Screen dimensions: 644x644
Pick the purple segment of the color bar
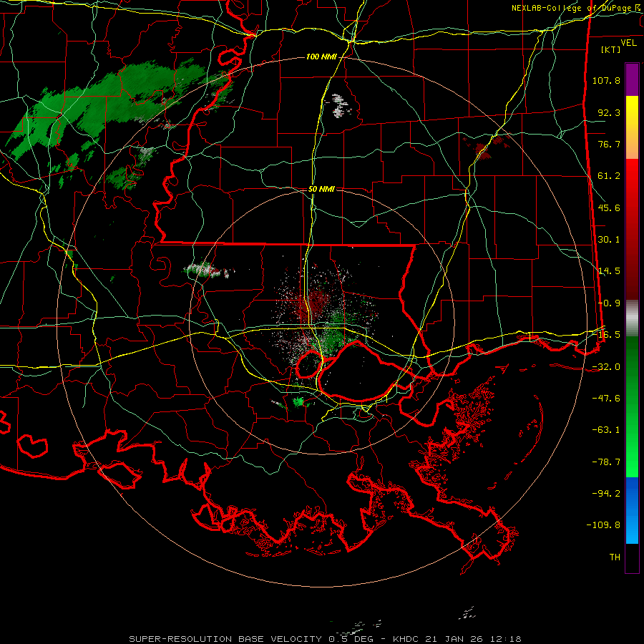[632, 79]
